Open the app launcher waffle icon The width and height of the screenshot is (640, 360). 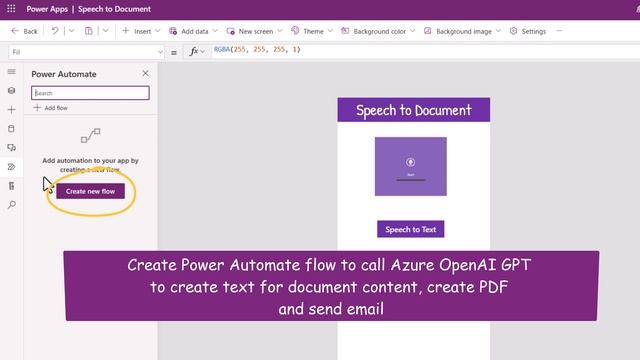pos(11,9)
